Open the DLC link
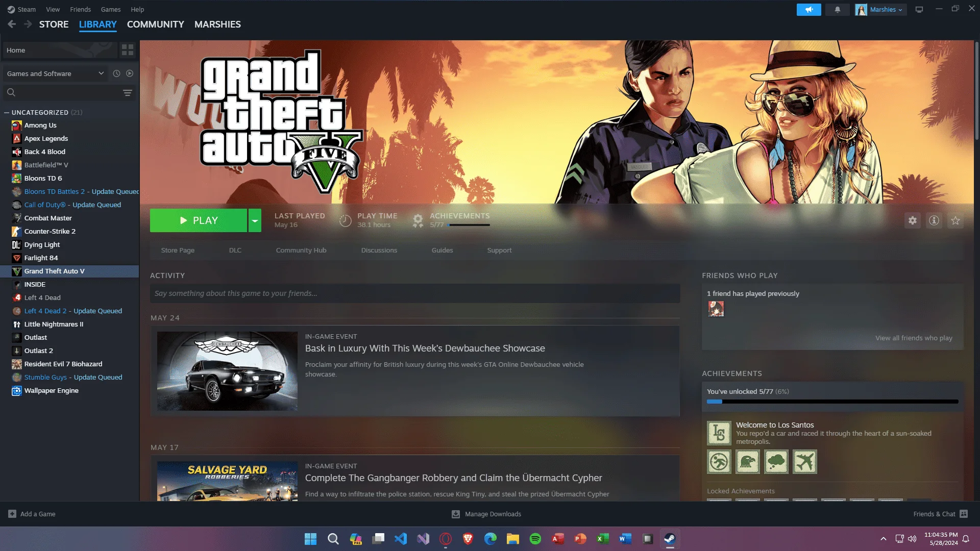The height and width of the screenshot is (551, 980). (235, 250)
